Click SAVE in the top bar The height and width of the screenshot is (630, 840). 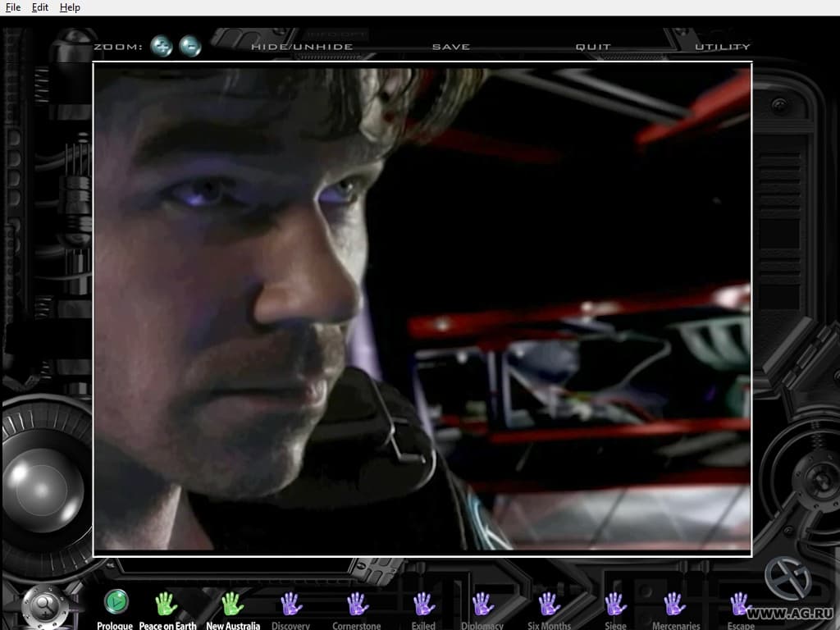(451, 47)
